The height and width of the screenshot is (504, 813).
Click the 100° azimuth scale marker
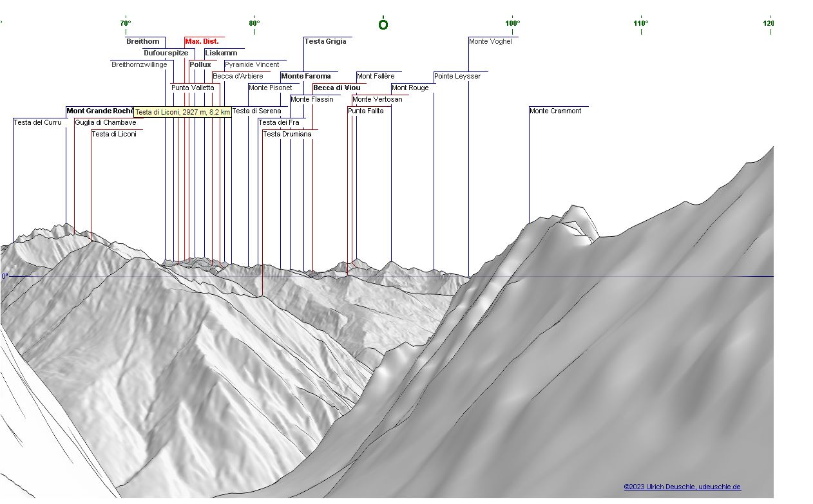pyautogui.click(x=512, y=23)
